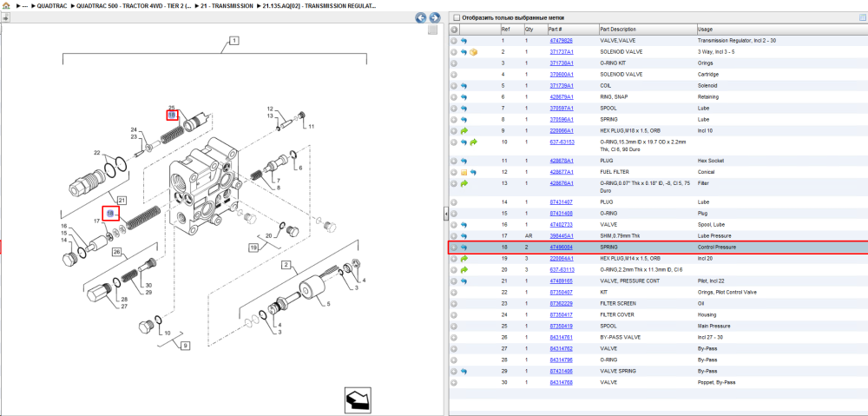Click callout 26 in the diagram
This screenshot has width=868, height=416.
pos(116,252)
